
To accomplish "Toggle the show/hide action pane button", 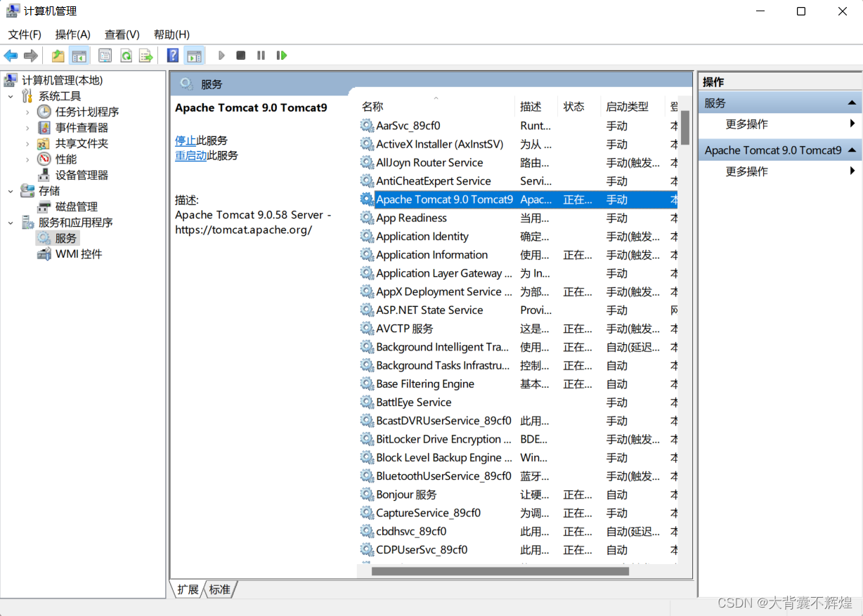I will tap(194, 55).
